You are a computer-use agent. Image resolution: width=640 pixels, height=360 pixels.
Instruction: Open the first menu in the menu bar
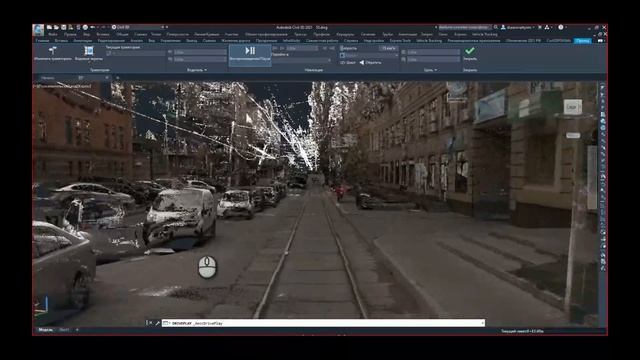point(53,34)
